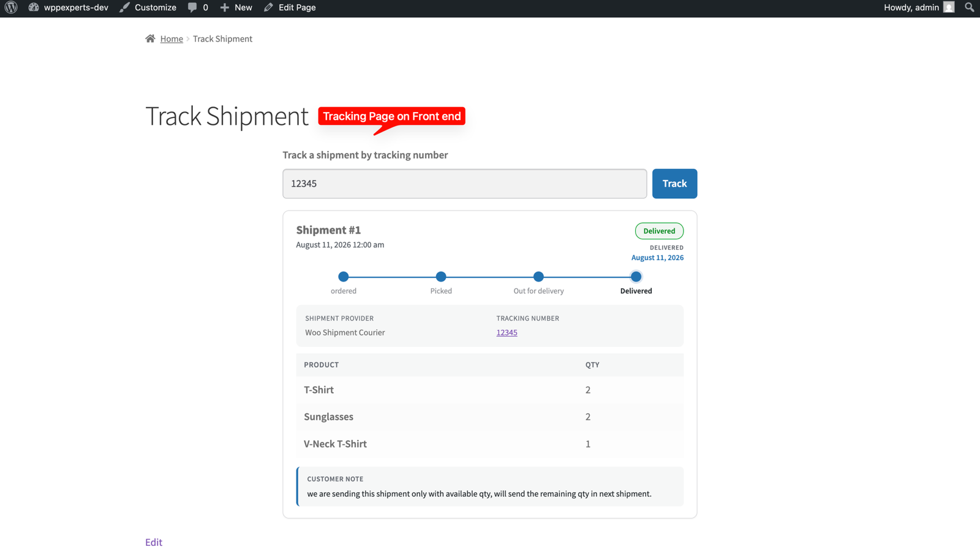Click the QTY column header
Viewport: 980px width, 552px height.
click(592, 365)
